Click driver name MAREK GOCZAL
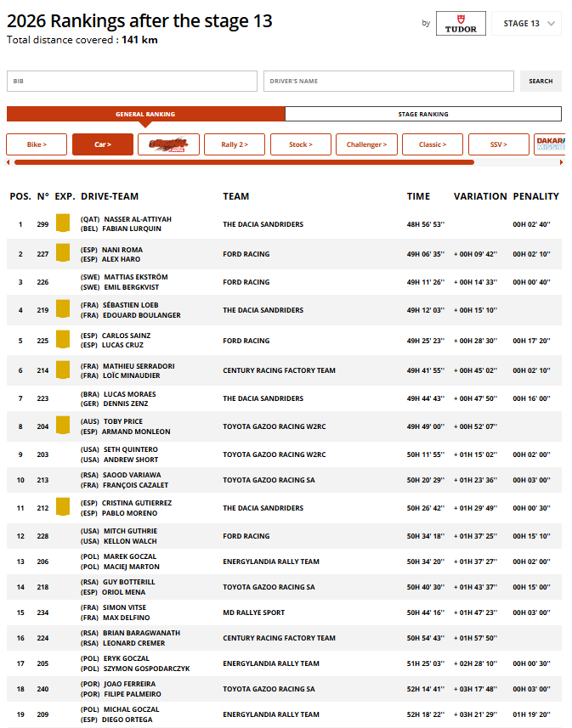Image resolution: width=572 pixels, height=728 pixels. 130,556
